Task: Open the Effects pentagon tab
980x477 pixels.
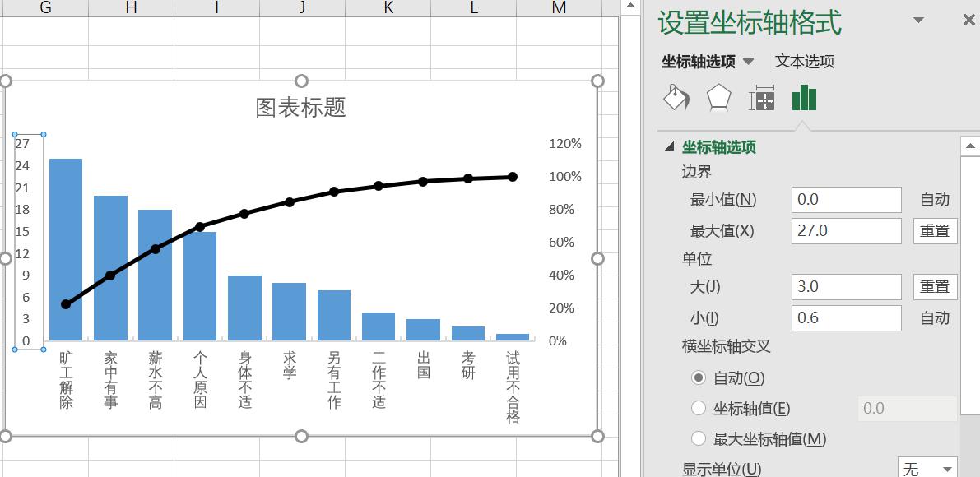Action: click(719, 98)
